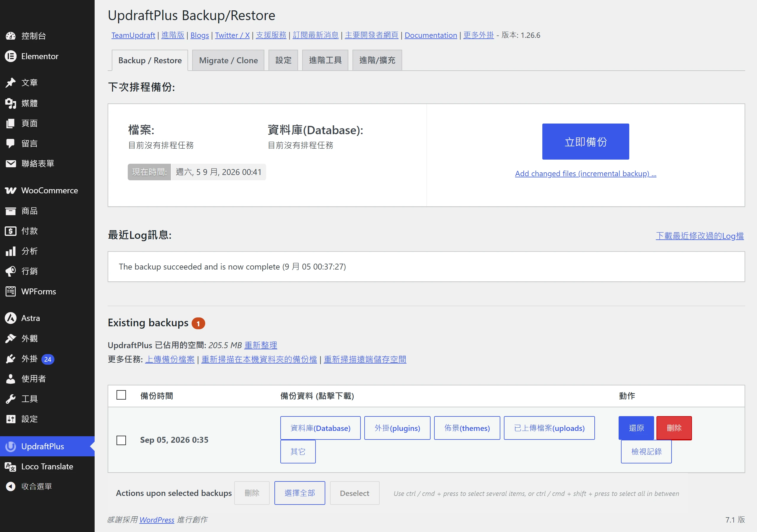Click the blue 還原 restore button
This screenshot has height=532, width=757.
coord(636,428)
